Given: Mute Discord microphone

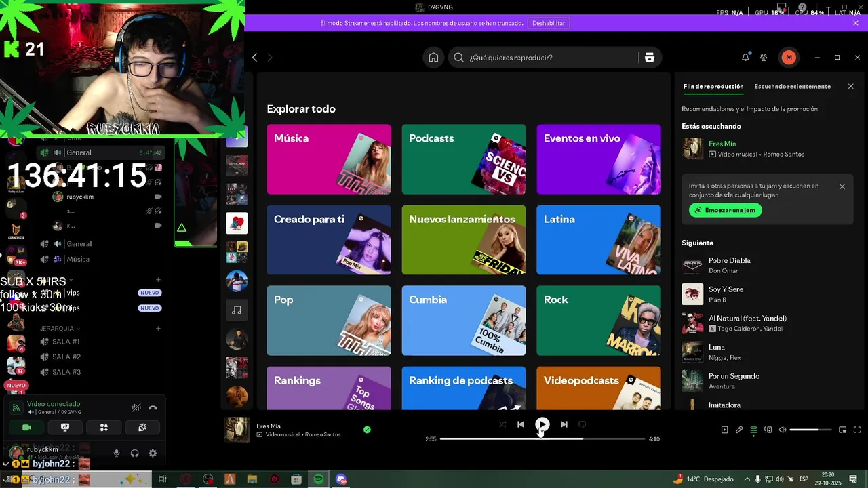Looking at the screenshot, I should tap(117, 453).
